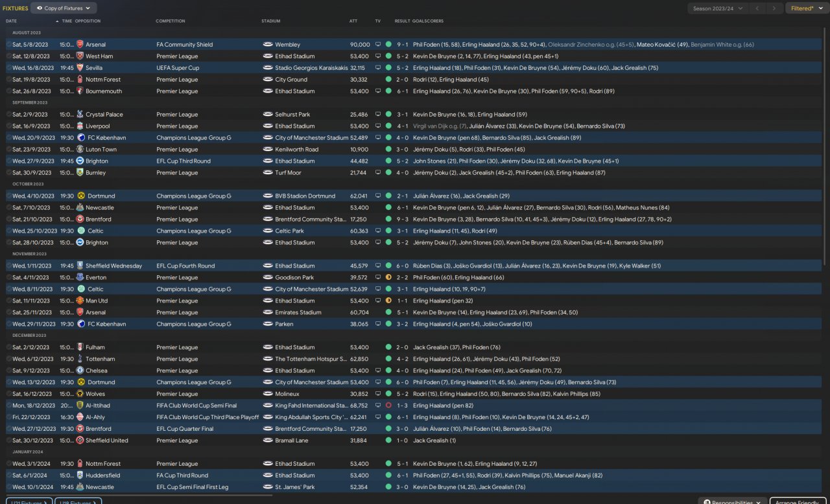Select Turf Moor stadium name
This screenshot has height=504, width=830.
point(288,173)
